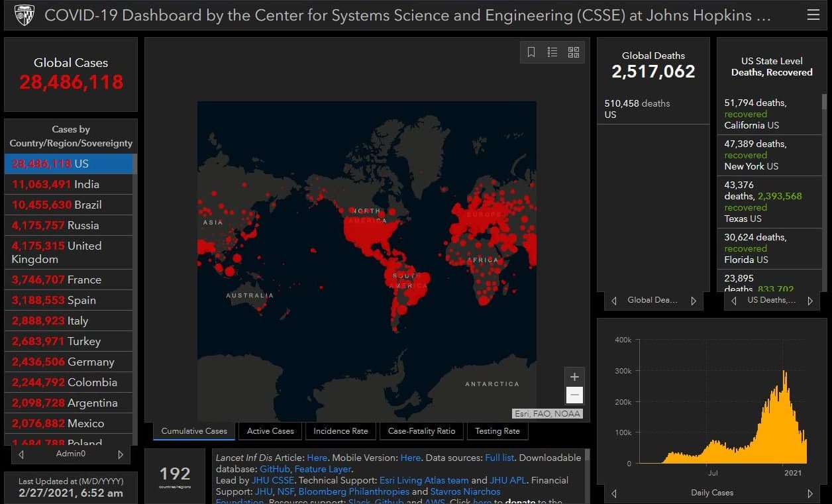This screenshot has width=832, height=504.
Task: Select US in the country list
Action: pyautogui.click(x=68, y=164)
